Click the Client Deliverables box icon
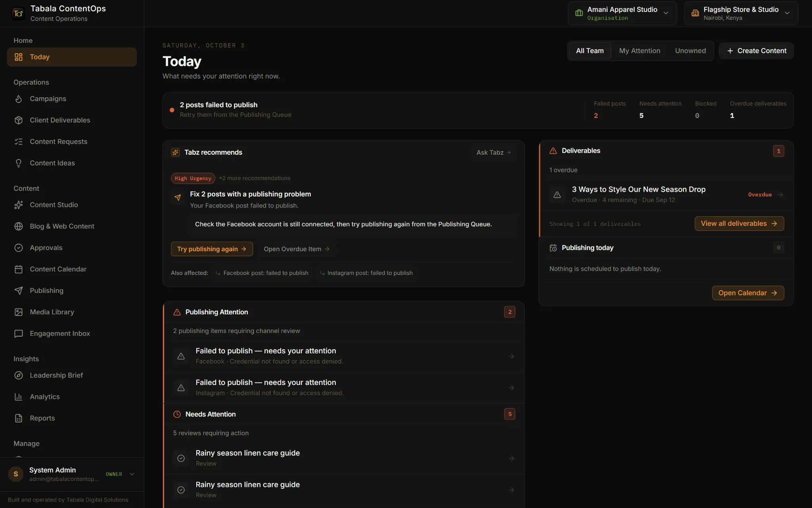The height and width of the screenshot is (508, 812). click(x=18, y=120)
